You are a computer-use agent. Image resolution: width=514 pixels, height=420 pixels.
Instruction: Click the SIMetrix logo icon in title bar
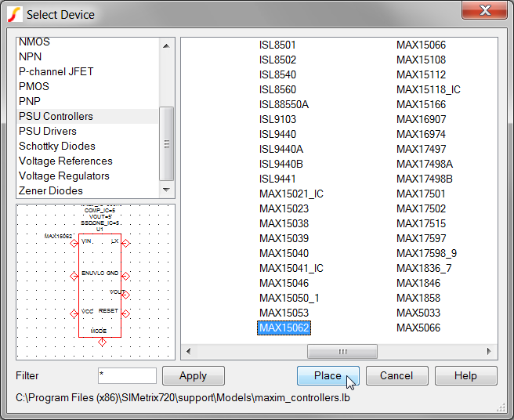tap(15, 15)
